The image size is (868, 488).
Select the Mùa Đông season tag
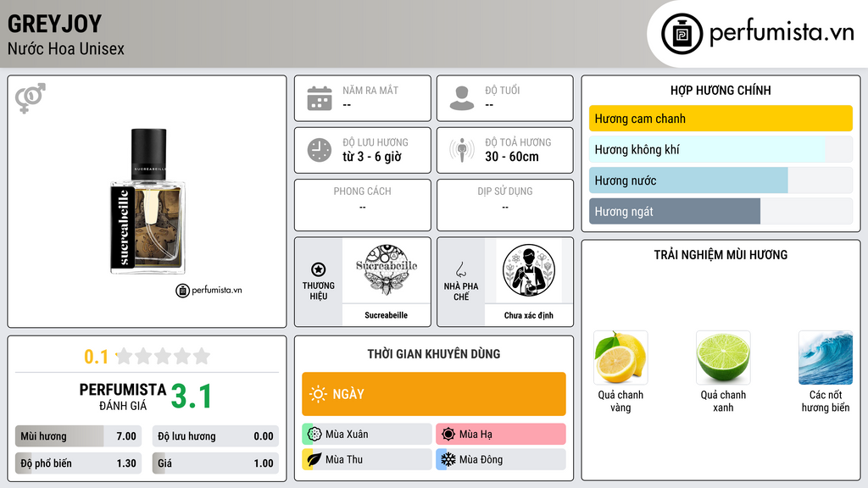point(501,459)
